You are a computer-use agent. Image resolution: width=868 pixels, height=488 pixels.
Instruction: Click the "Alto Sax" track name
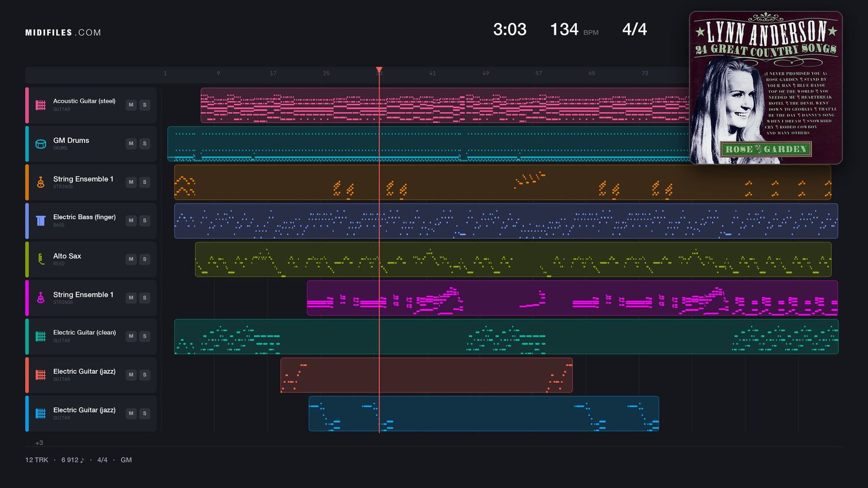pyautogui.click(x=67, y=256)
